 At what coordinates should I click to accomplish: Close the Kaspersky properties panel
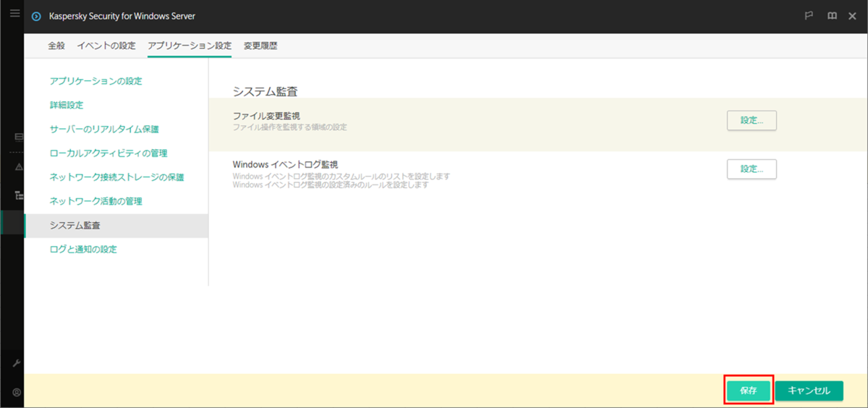(853, 16)
